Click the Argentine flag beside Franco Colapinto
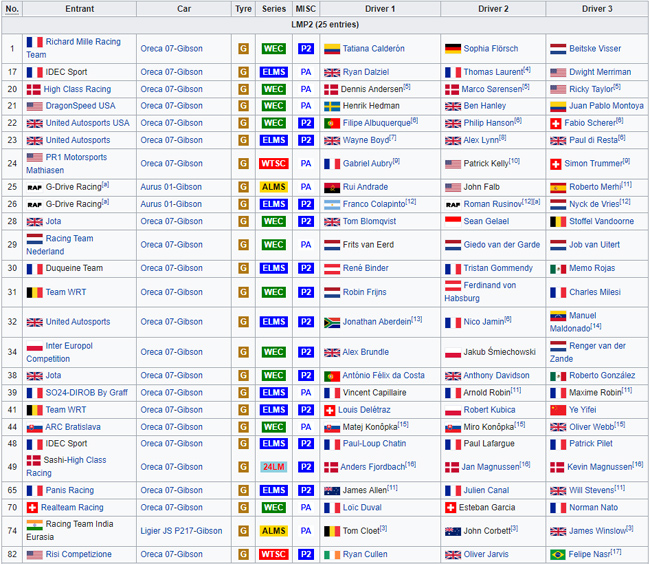 click(332, 205)
